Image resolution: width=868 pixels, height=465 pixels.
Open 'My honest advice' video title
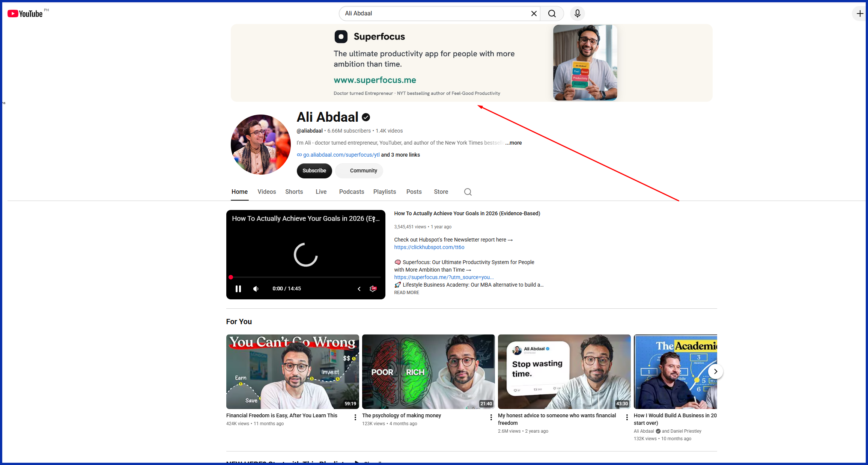[557, 419]
